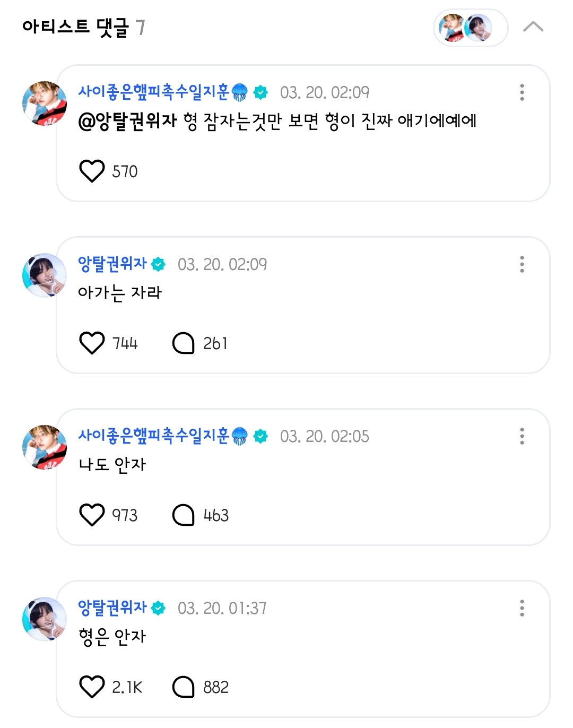
Task: Open more options for '형은 안자' comment
Action: pos(522,608)
